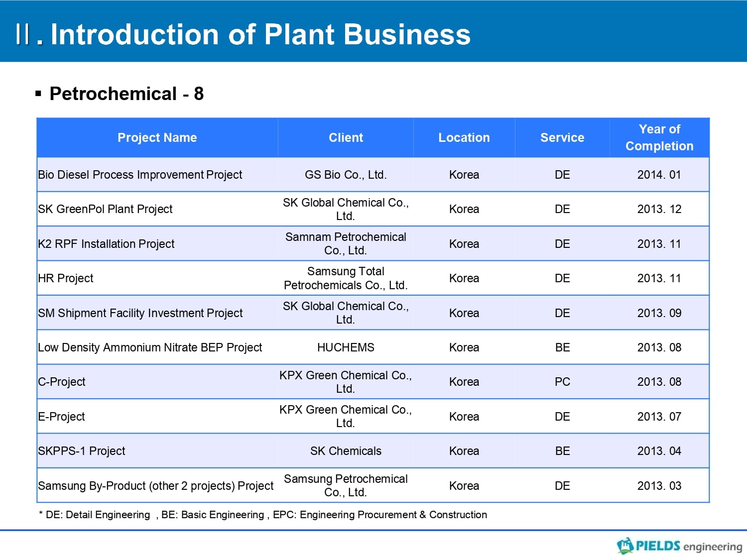The height and width of the screenshot is (560, 747).
Task: Click 'Samsung Petrochemical Co., Ltd.' client cell
Action: (x=346, y=485)
